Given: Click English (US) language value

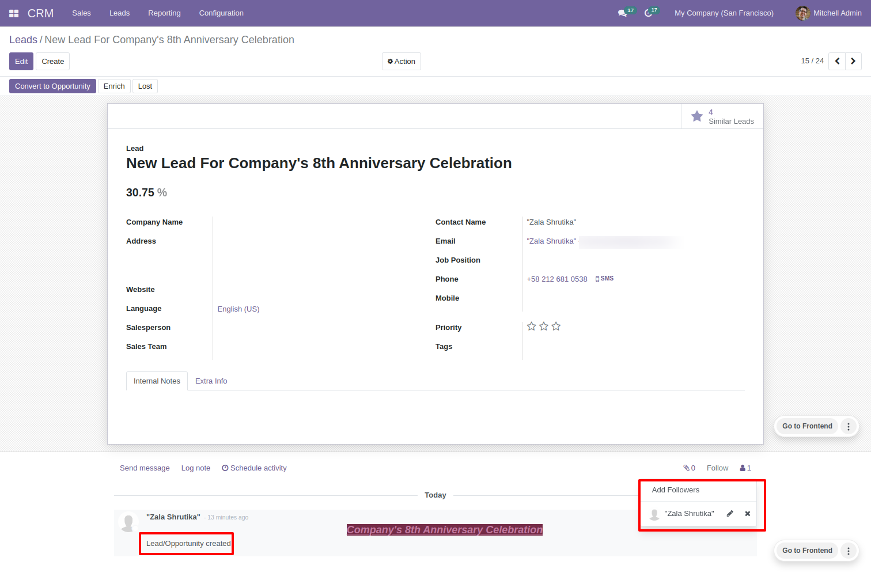Looking at the screenshot, I should 238,309.
